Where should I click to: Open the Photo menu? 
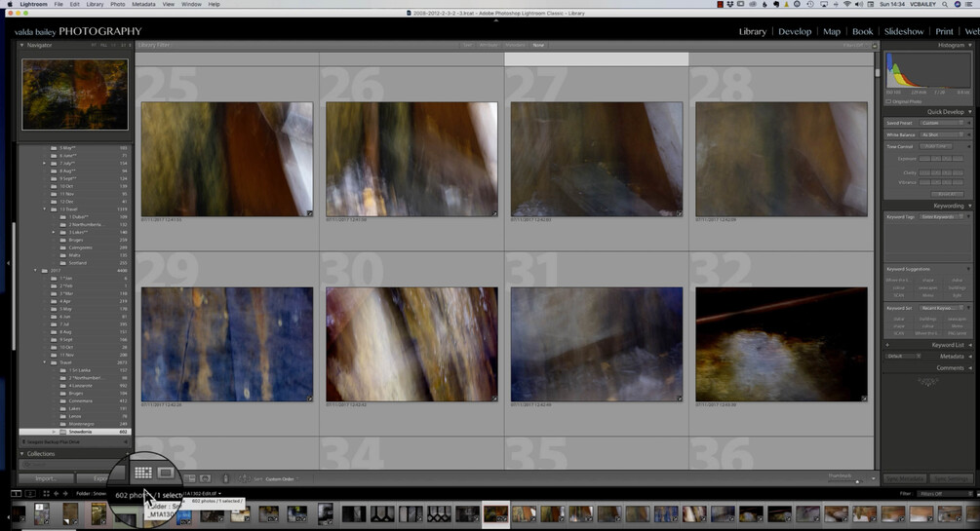point(117,4)
